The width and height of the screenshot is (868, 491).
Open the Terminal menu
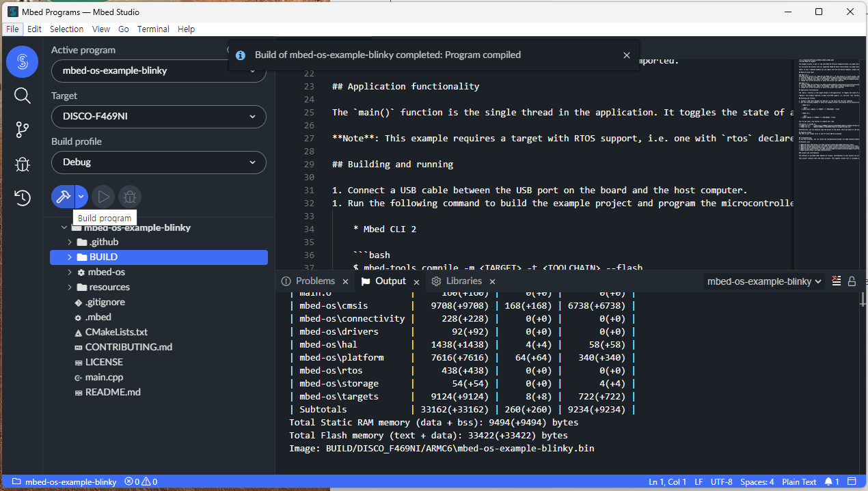153,29
